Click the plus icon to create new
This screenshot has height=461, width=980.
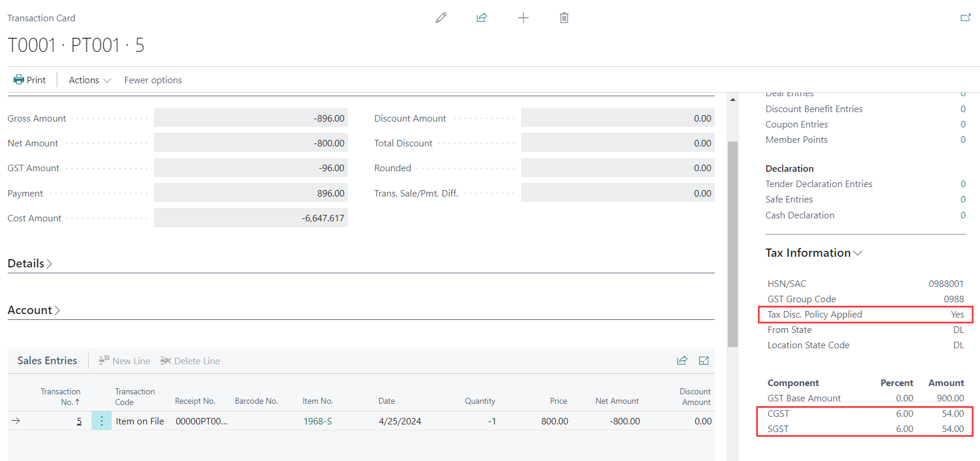[523, 18]
